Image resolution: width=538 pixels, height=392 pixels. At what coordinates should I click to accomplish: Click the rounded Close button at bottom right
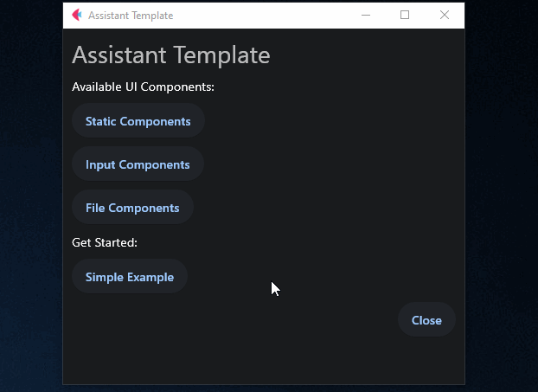426,320
